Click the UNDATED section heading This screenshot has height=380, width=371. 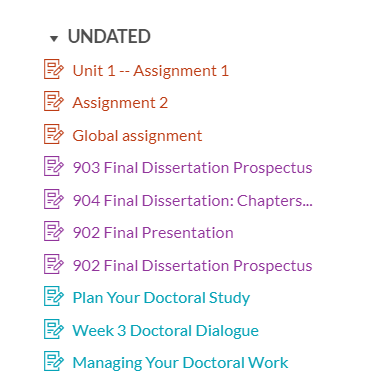(x=109, y=36)
